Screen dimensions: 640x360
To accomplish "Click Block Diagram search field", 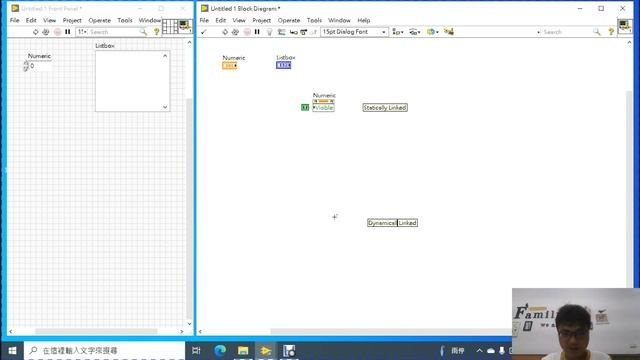I will (567, 32).
